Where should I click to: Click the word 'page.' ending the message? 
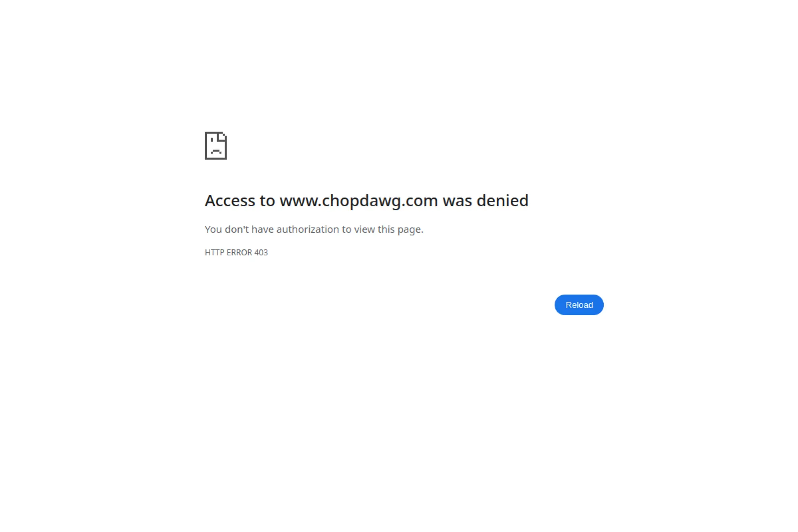pyautogui.click(x=410, y=230)
